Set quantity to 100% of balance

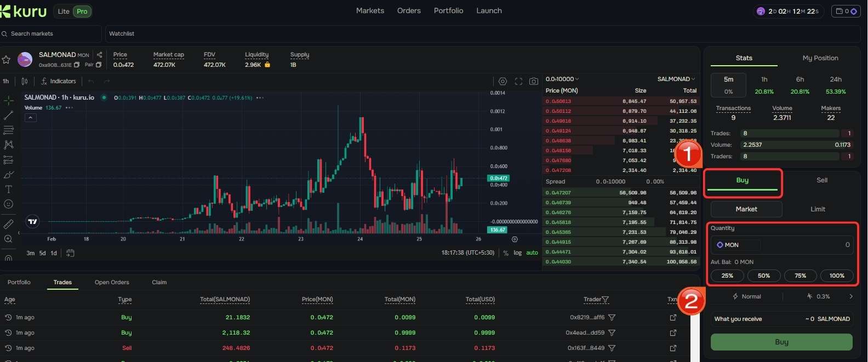pyautogui.click(x=837, y=275)
